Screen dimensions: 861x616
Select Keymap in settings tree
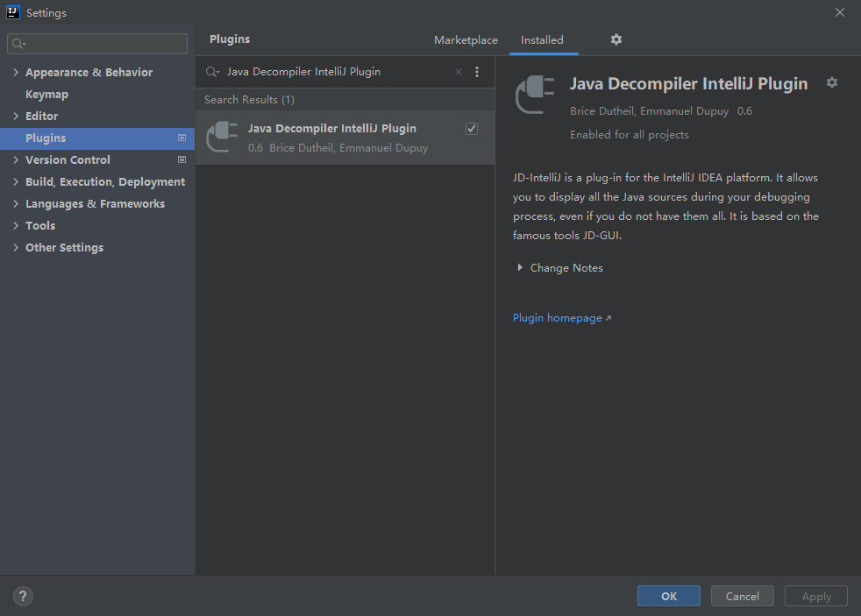[x=46, y=94]
